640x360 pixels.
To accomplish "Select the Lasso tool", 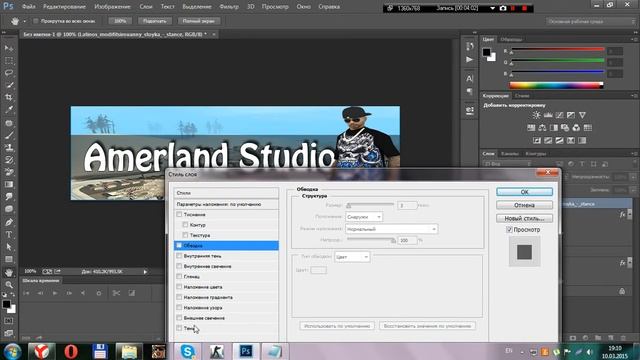I will [x=9, y=73].
